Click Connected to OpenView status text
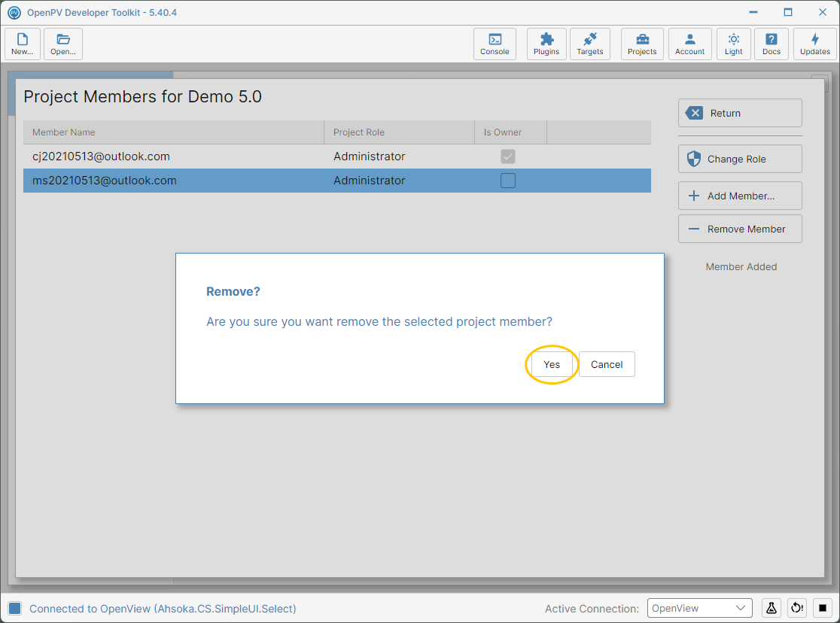 coord(163,609)
